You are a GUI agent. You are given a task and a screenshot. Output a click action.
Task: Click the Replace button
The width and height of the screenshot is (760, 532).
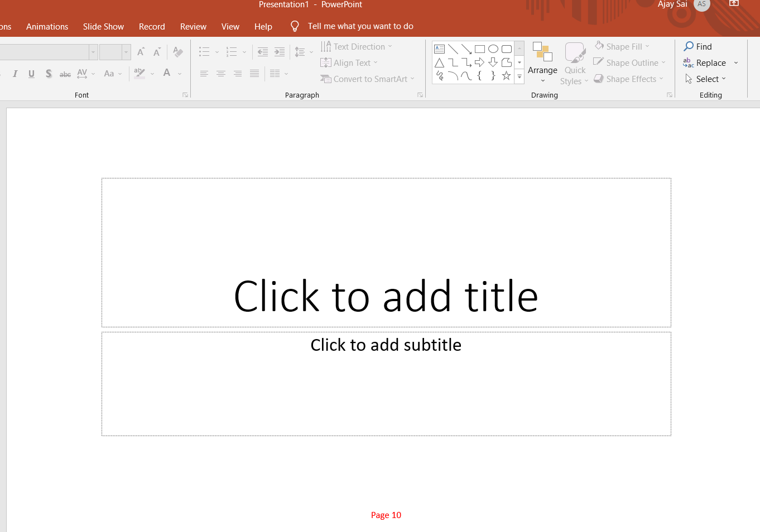pyautogui.click(x=705, y=63)
